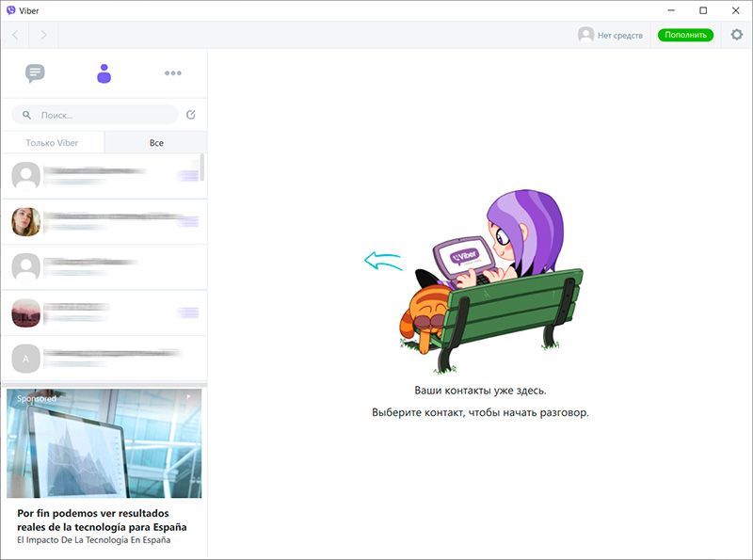Click the Нет средств balance label

(620, 36)
